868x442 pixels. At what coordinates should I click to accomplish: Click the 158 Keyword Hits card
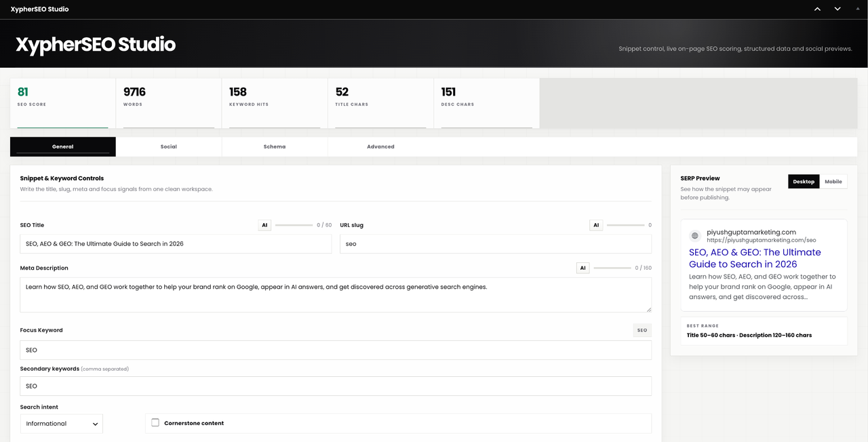click(275, 103)
